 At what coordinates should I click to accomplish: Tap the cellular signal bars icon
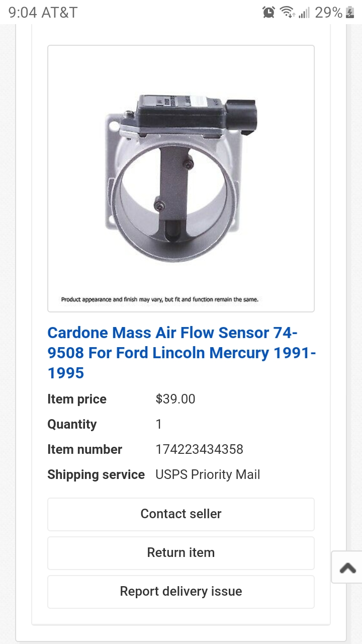click(304, 13)
